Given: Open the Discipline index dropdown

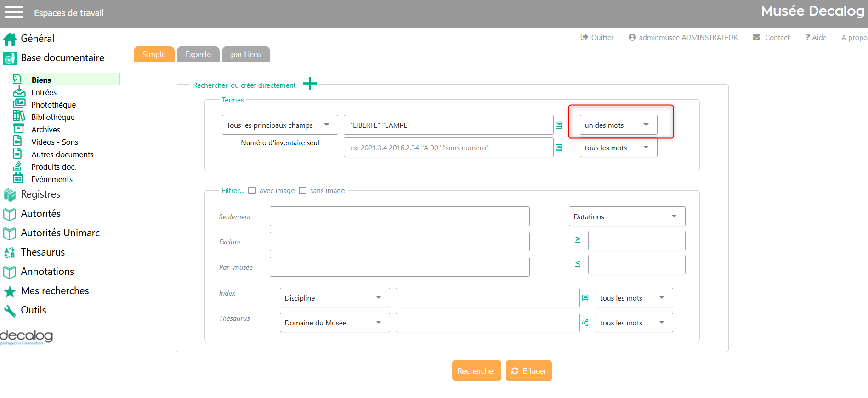Looking at the screenshot, I should [335, 298].
